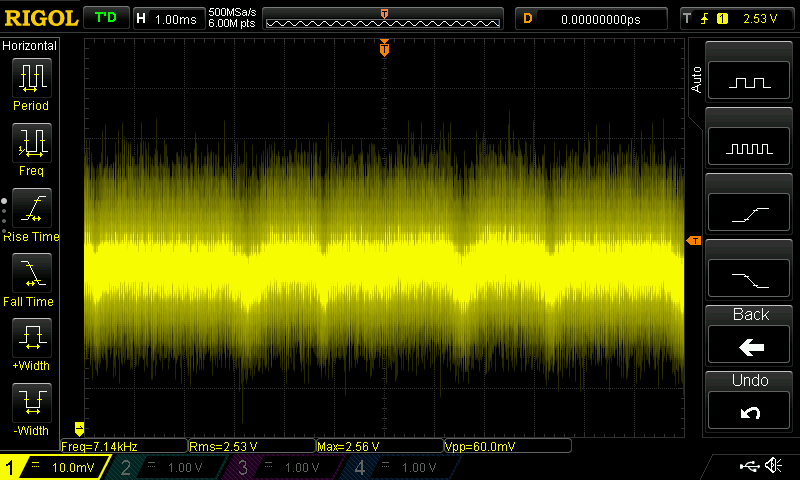Click the RIGOL logo
800x480 pixels.
41,18
